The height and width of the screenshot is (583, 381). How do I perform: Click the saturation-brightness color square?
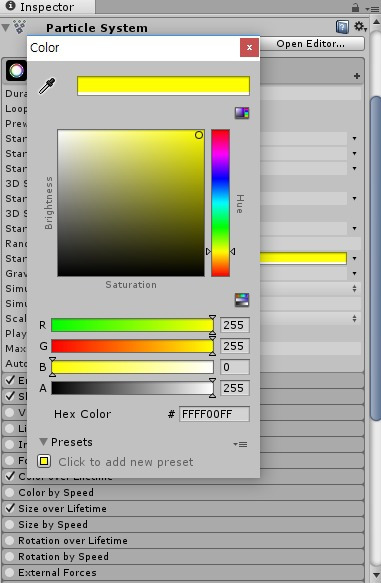coord(131,203)
